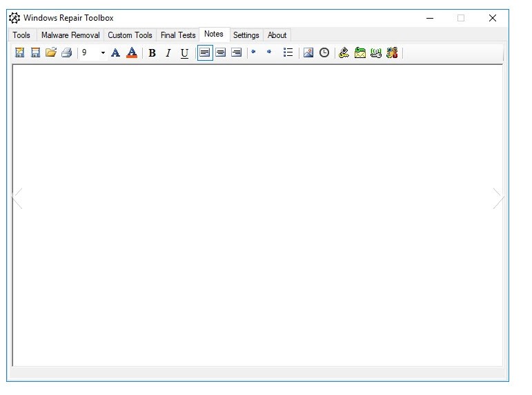Click the second blue floppy disk save icon
This screenshot has height=395, width=532.
pos(35,52)
